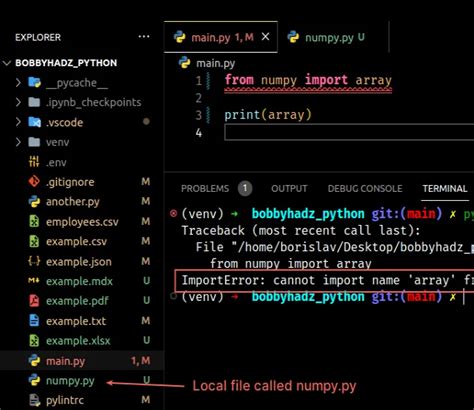Viewport: 474px width, 410px height.
Task: Click the .vscode folder icon
Action: coord(34,122)
